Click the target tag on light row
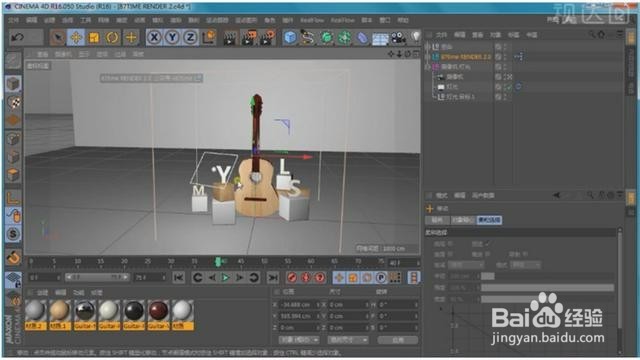The image size is (640, 360). (518, 87)
